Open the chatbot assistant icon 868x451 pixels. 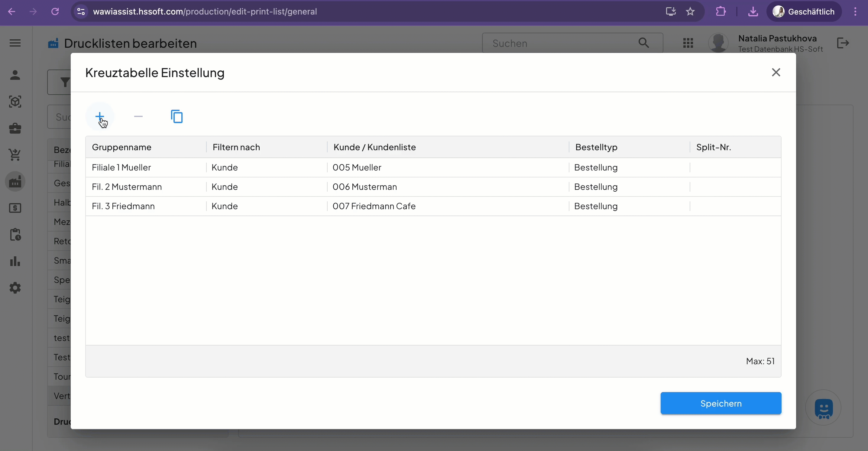(823, 408)
